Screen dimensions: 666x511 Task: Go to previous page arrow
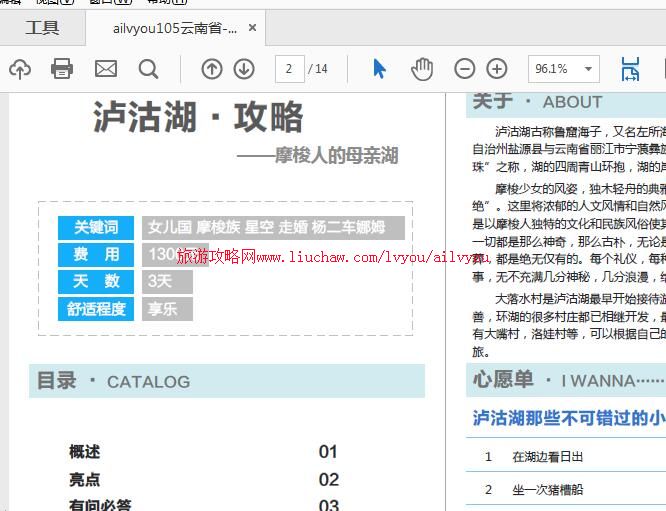click(212, 69)
